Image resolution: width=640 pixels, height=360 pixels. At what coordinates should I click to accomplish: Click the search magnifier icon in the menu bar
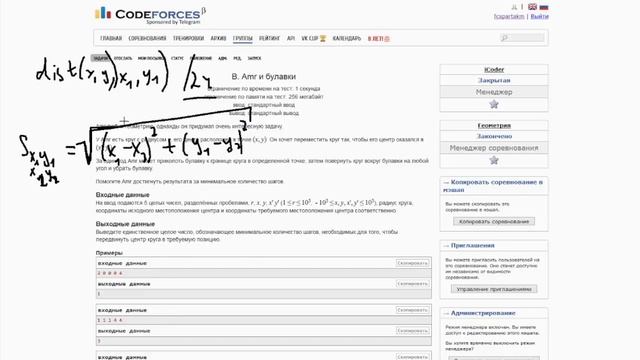(504, 38)
